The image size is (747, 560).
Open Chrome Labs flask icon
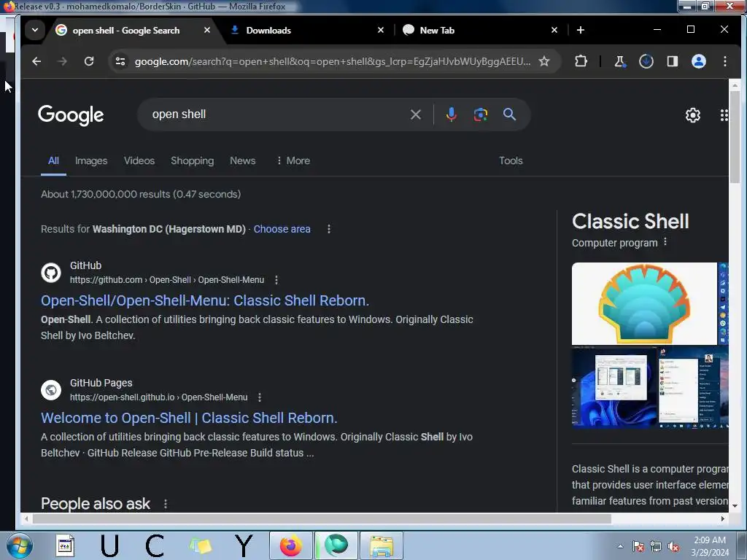pyautogui.click(x=619, y=61)
